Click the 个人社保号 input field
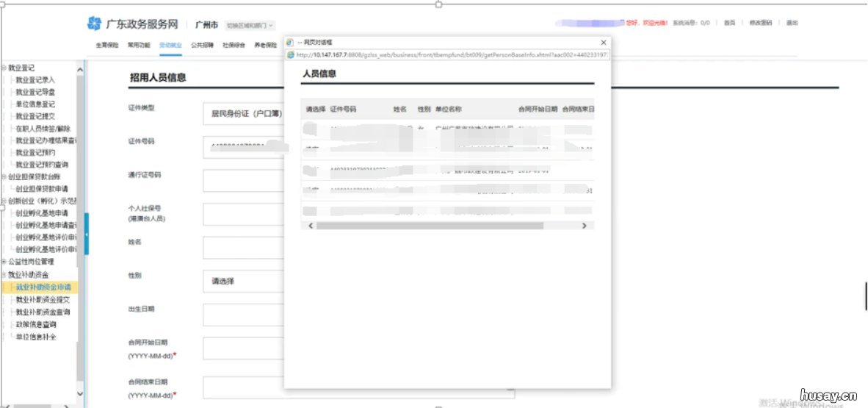The height and width of the screenshot is (408, 868). [243, 214]
